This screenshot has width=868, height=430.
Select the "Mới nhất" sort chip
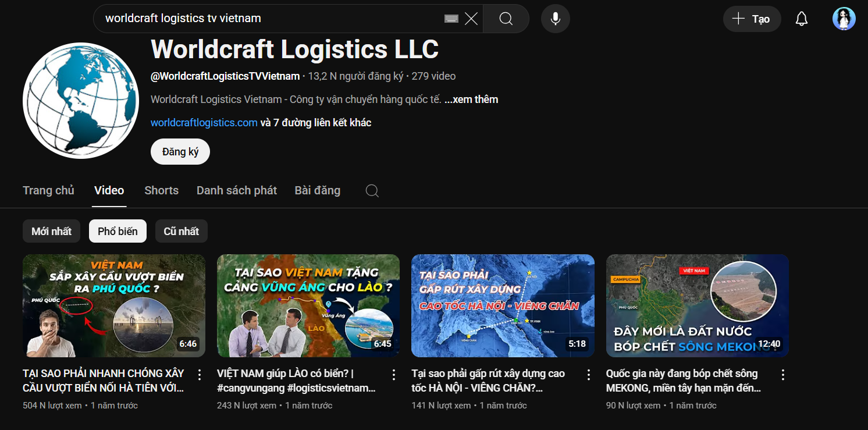51,231
